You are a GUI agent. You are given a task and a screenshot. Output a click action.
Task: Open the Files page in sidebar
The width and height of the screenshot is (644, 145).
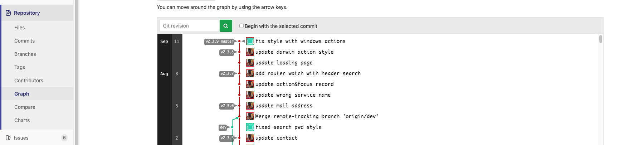(20, 28)
